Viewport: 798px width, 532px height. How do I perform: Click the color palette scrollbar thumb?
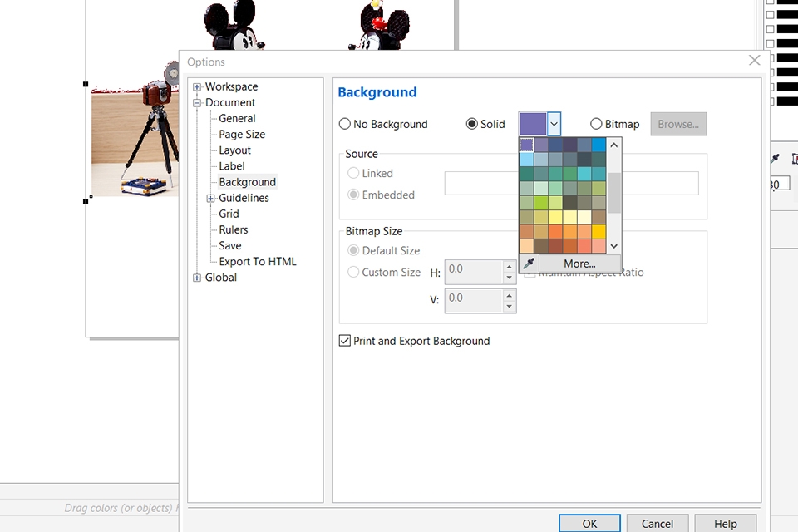click(x=614, y=193)
